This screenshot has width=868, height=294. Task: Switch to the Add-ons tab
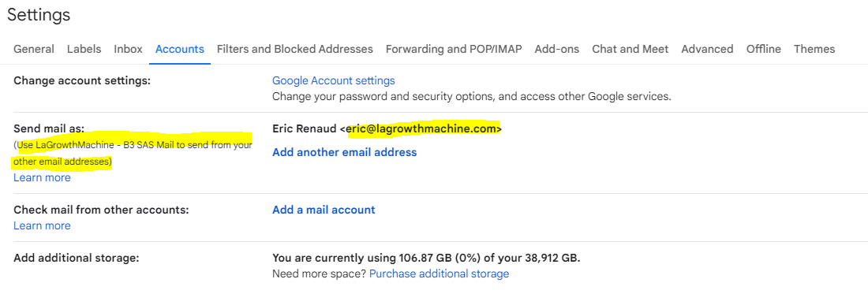click(x=557, y=49)
